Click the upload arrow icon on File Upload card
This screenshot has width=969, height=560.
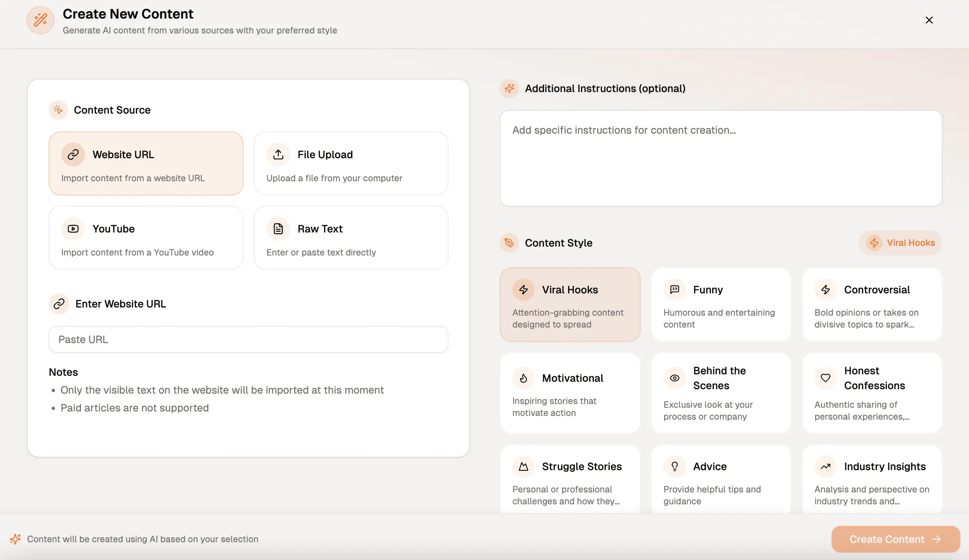tap(278, 154)
